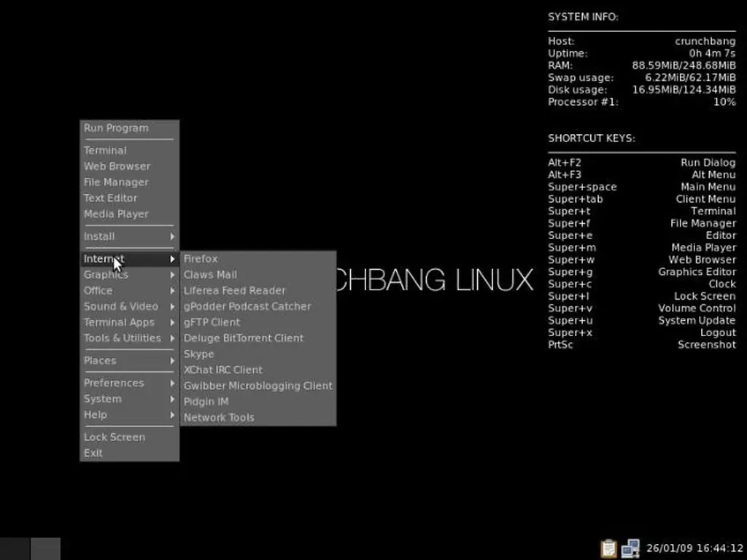The height and width of the screenshot is (560, 747).
Task: Switch to the second workspace pager box
Action: coord(46,548)
